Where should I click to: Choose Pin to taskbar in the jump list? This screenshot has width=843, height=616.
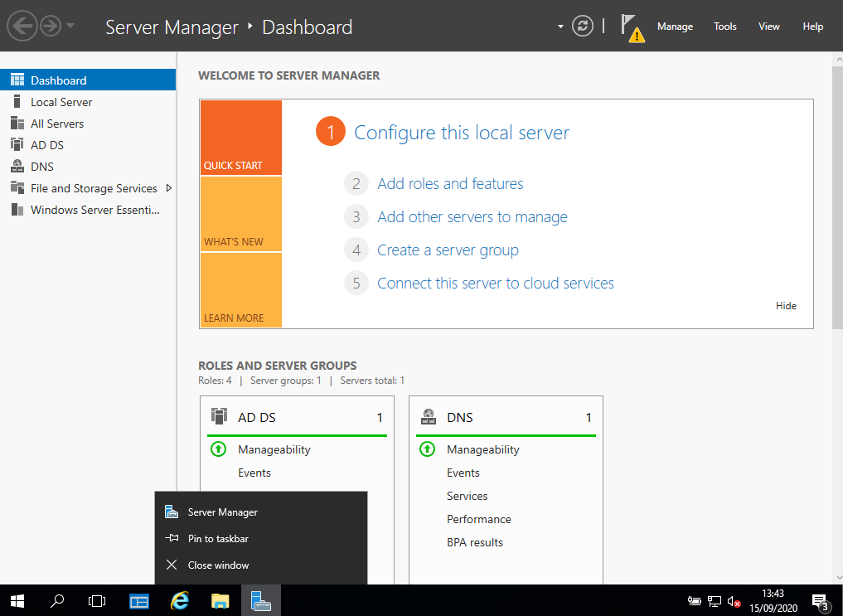click(x=261, y=539)
